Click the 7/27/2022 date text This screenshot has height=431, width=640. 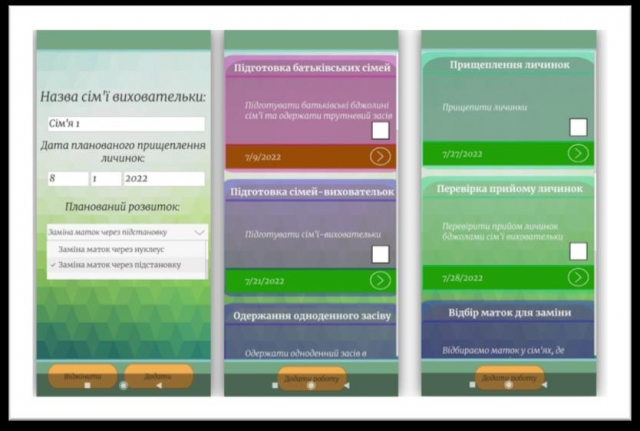click(462, 154)
